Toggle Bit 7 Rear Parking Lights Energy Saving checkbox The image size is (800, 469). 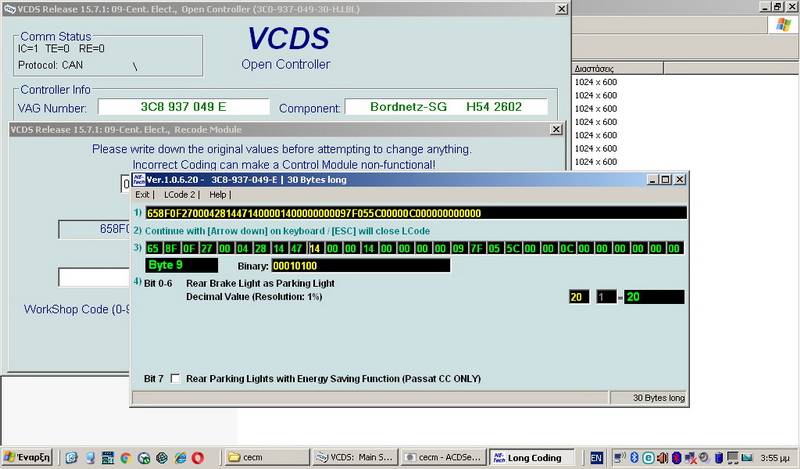coord(175,378)
